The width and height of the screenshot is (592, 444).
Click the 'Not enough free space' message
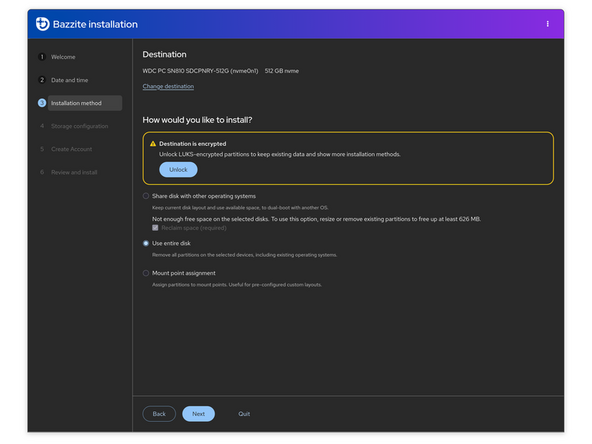(x=316, y=219)
